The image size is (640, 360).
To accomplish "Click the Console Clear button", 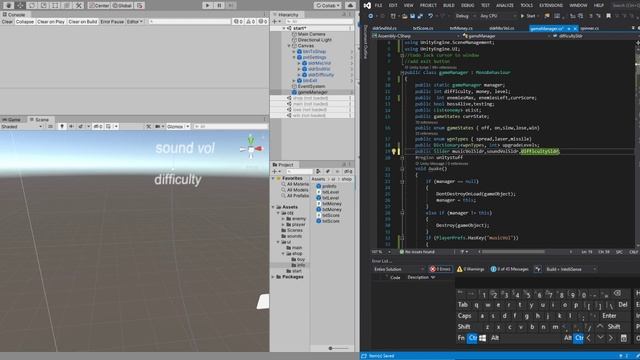I will [x=7, y=21].
